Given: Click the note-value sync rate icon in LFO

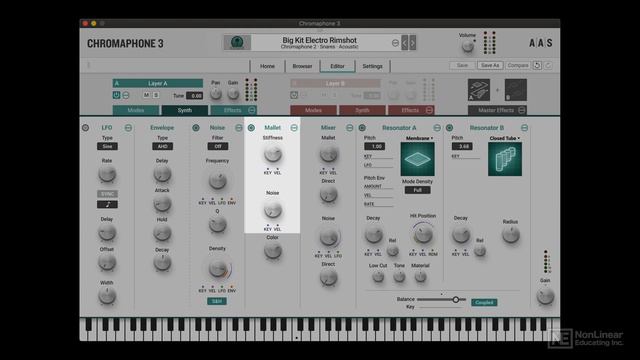Looking at the screenshot, I should click(107, 204).
